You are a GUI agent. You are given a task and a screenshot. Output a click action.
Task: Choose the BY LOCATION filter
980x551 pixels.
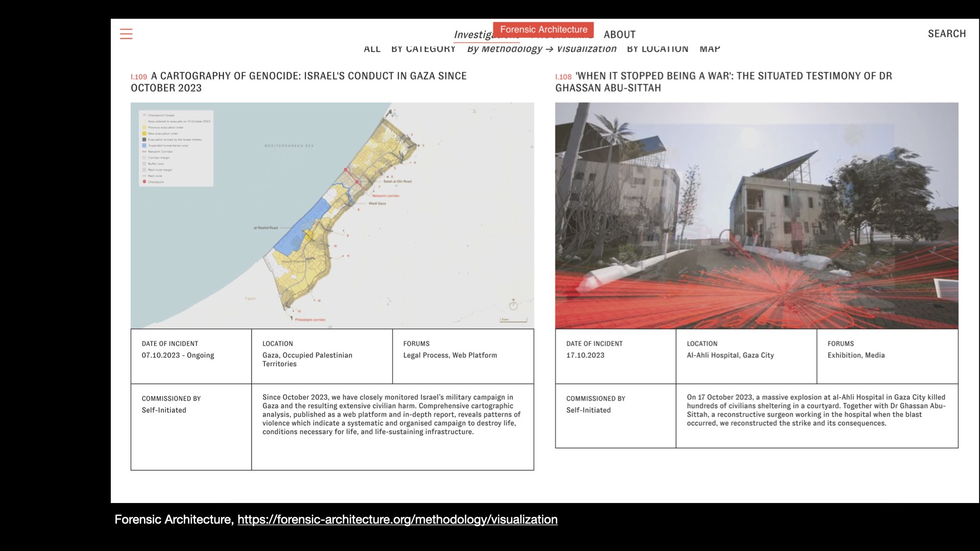(657, 49)
